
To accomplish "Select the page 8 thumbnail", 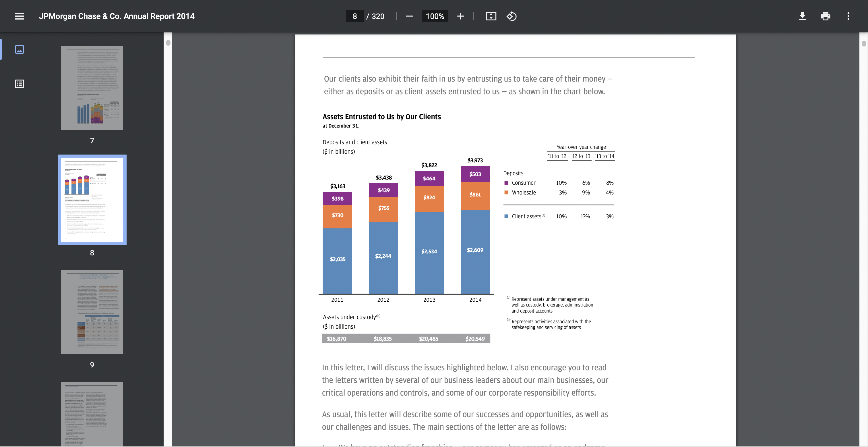I will [92, 200].
